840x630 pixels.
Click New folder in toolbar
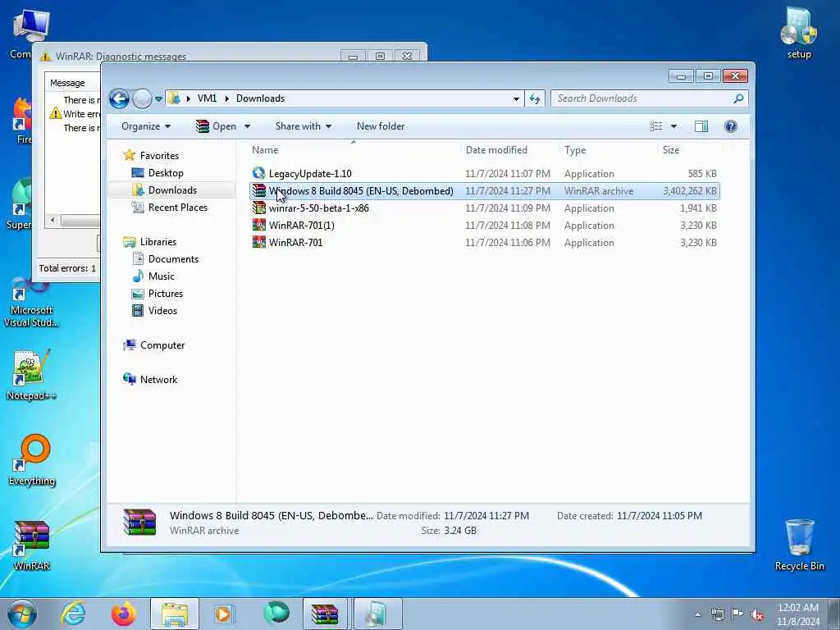(x=381, y=126)
